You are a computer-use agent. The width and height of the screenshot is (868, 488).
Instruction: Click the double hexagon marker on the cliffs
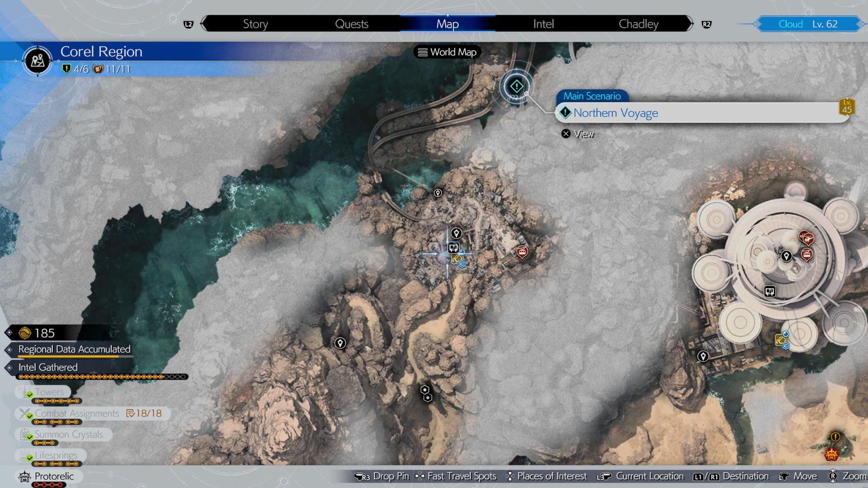(426, 394)
